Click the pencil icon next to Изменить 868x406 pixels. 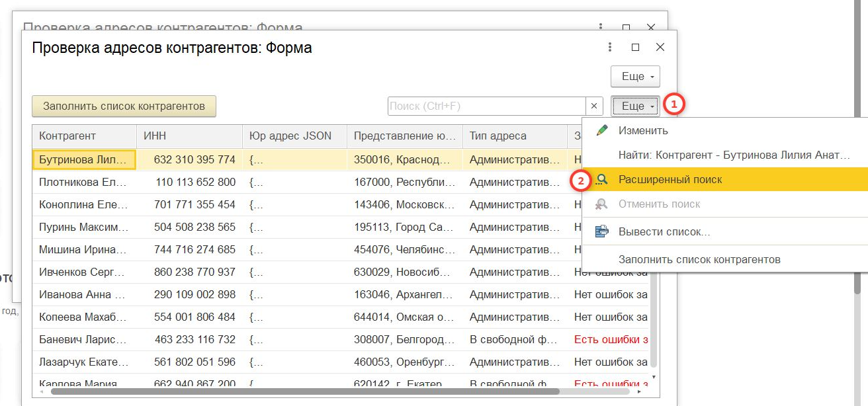click(x=601, y=130)
